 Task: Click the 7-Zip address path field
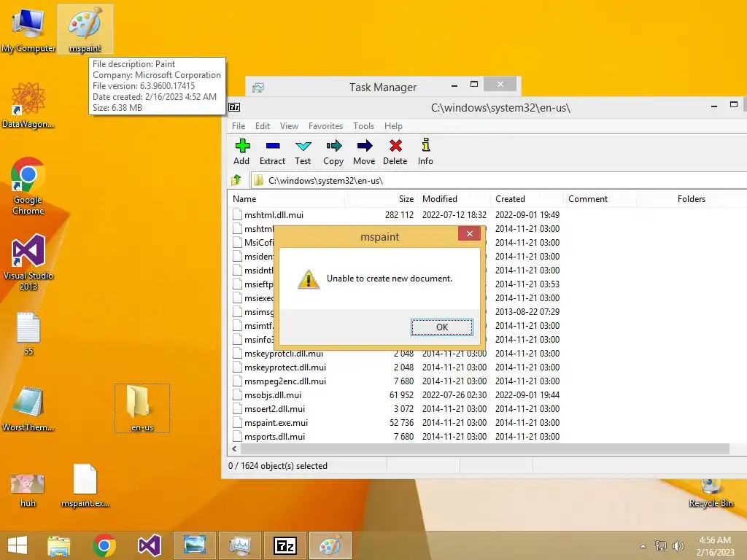click(499, 181)
